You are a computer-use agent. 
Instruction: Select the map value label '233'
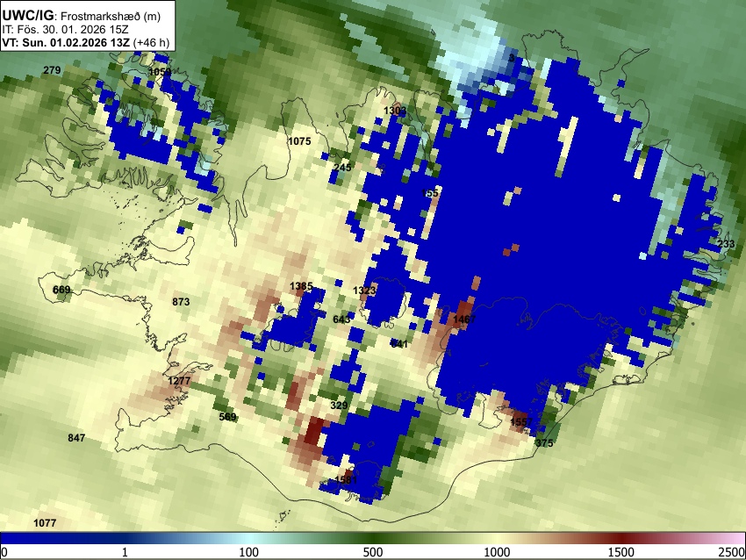click(x=726, y=244)
